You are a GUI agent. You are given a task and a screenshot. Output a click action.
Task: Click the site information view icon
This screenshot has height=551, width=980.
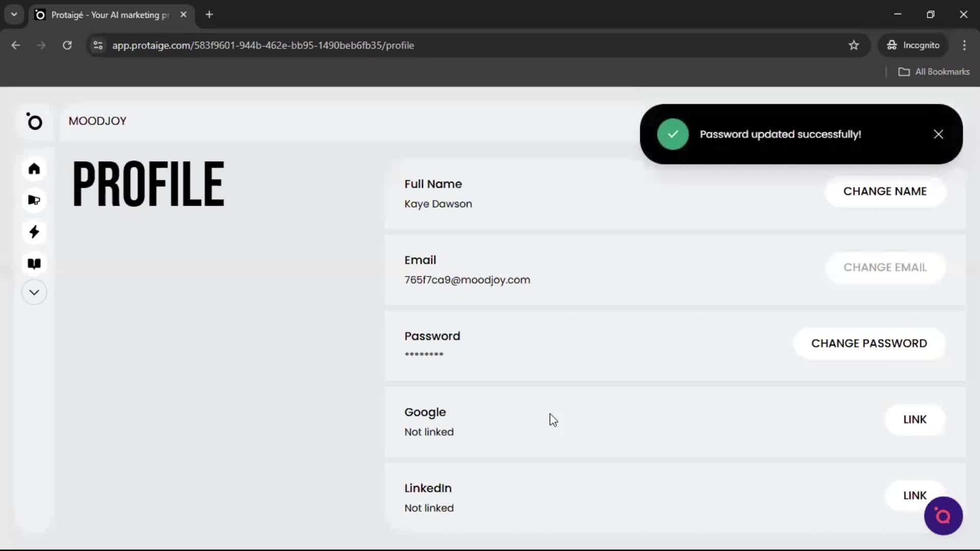[98, 45]
